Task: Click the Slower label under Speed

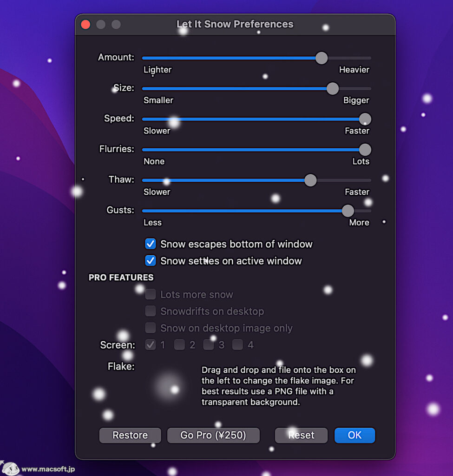Action: coord(157,131)
